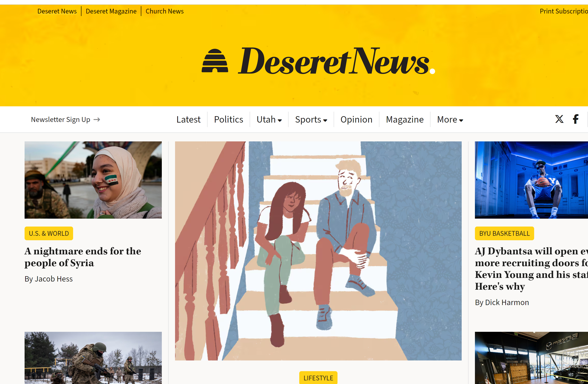
Task: Select the Opinion nav item
Action: click(356, 119)
